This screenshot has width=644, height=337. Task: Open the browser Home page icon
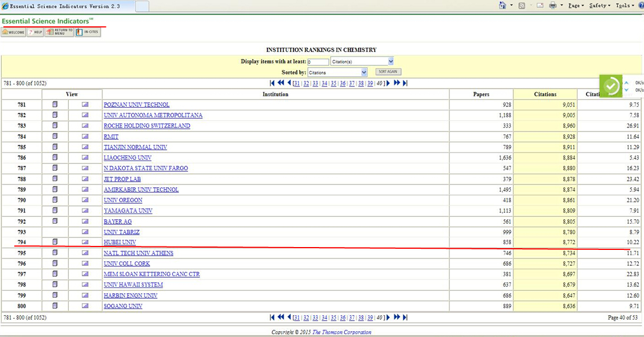[x=502, y=5]
